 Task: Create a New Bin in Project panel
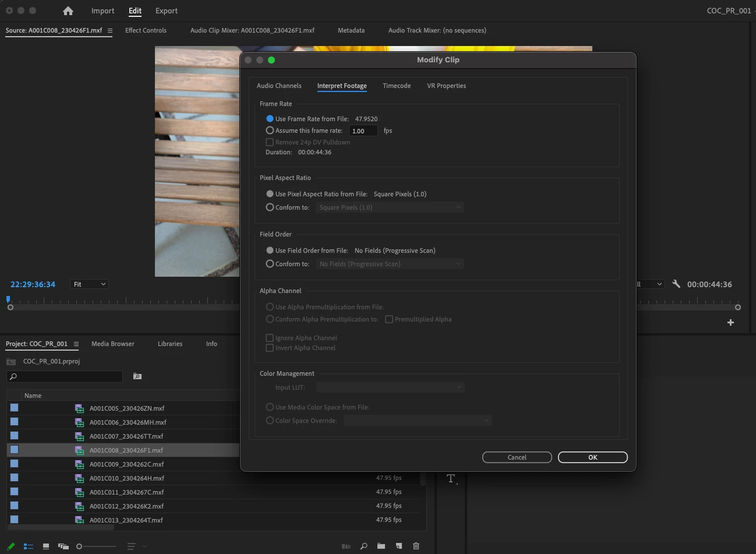[x=381, y=546]
